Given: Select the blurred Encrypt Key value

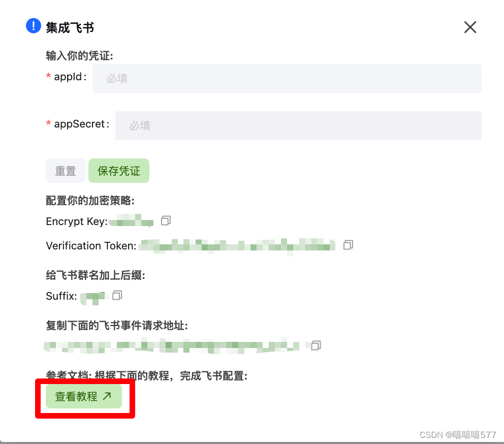Looking at the screenshot, I should click(131, 221).
